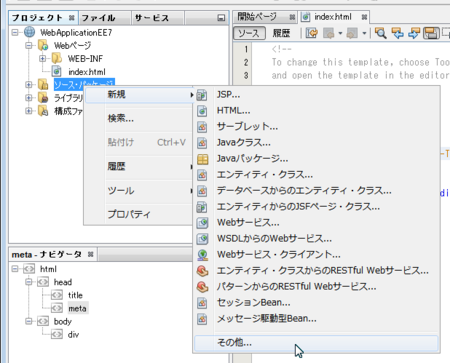Click the Javaクラス item icon

(202, 143)
